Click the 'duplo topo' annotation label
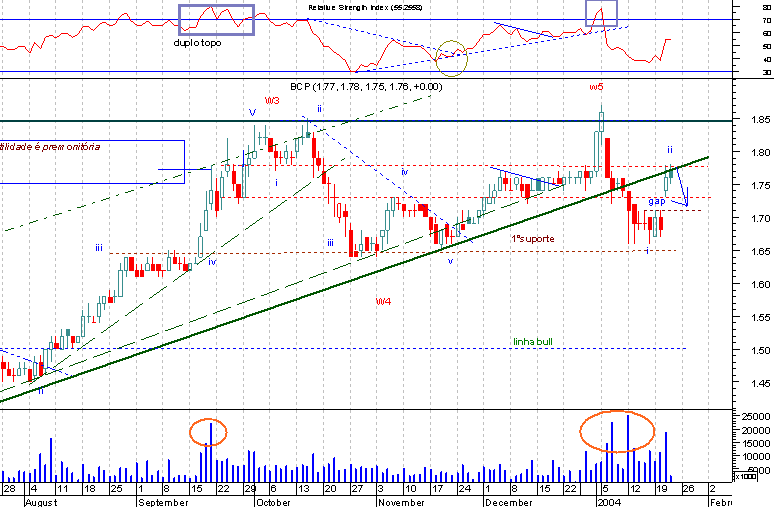 tap(197, 43)
